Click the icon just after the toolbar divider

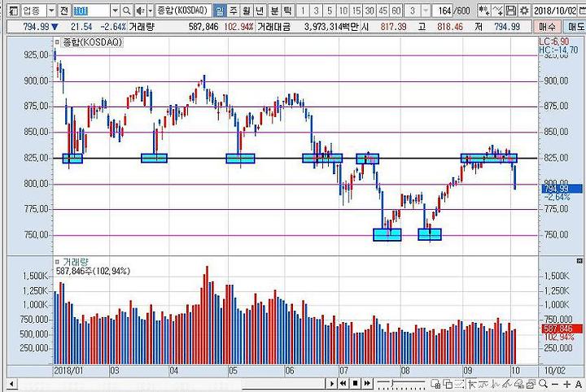click(x=471, y=384)
